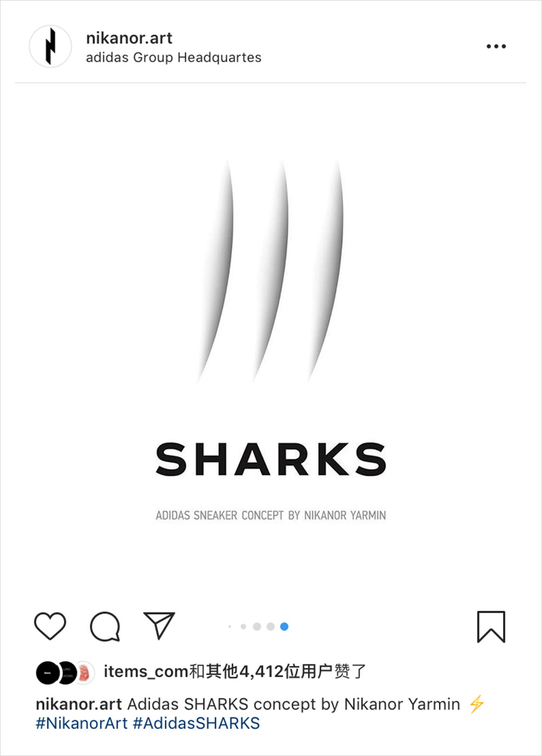Screen dimensions: 542x756
Task: Share post using paper plane icon
Action: click(x=159, y=625)
